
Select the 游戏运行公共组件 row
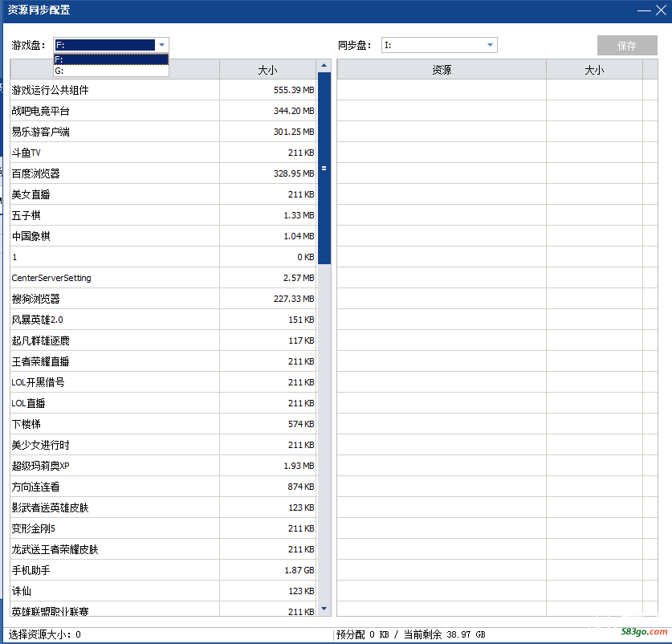coord(163,90)
